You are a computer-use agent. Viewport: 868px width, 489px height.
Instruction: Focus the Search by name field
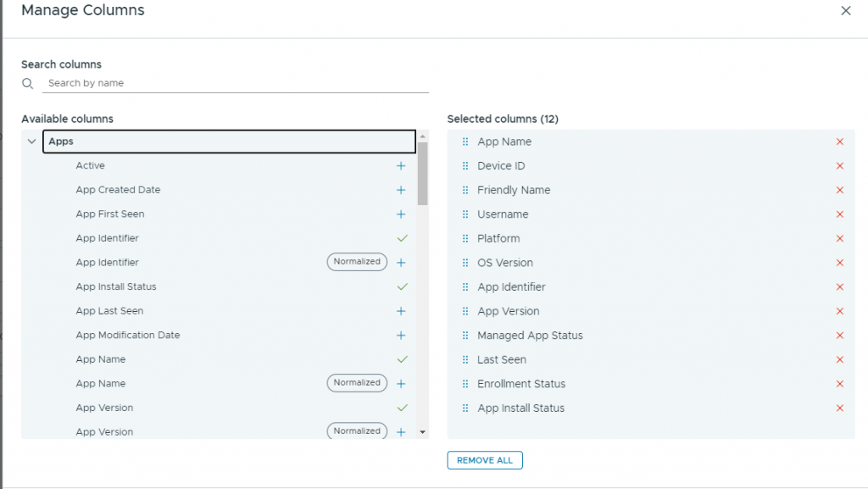tap(236, 83)
